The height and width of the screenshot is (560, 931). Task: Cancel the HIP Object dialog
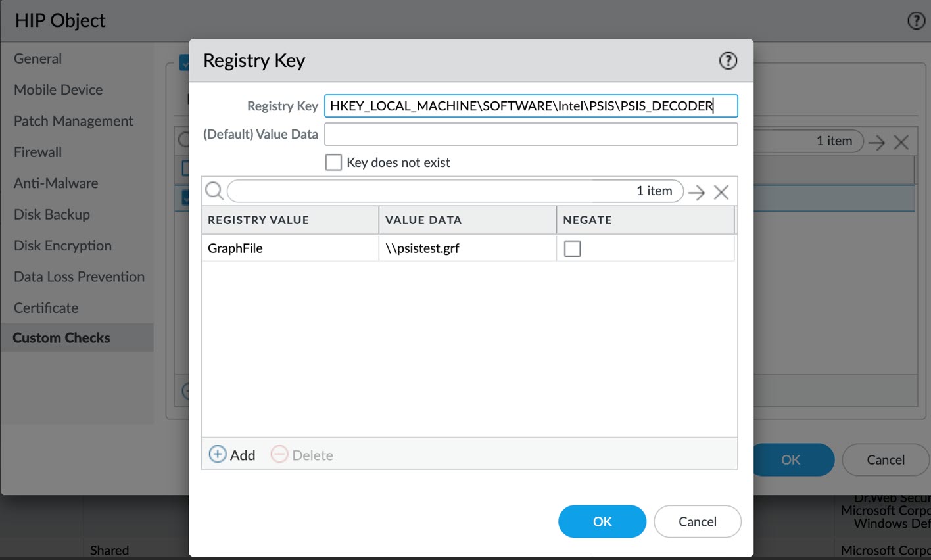885,460
